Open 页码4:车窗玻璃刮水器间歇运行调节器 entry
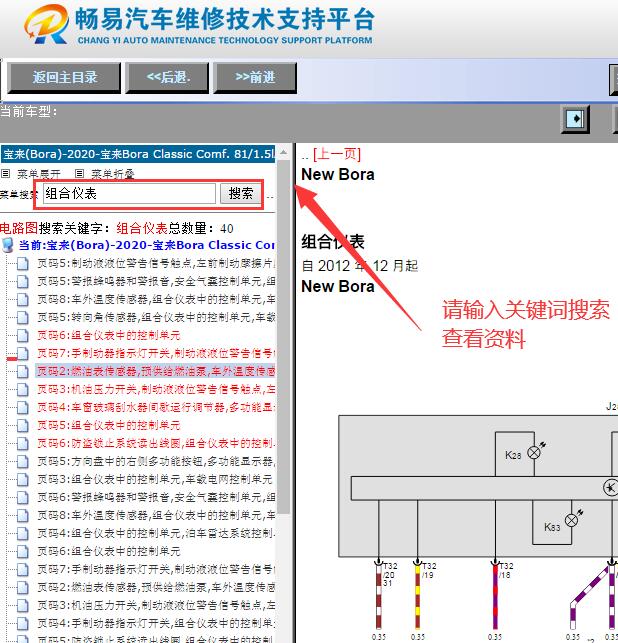The height and width of the screenshot is (643, 618). point(156,407)
